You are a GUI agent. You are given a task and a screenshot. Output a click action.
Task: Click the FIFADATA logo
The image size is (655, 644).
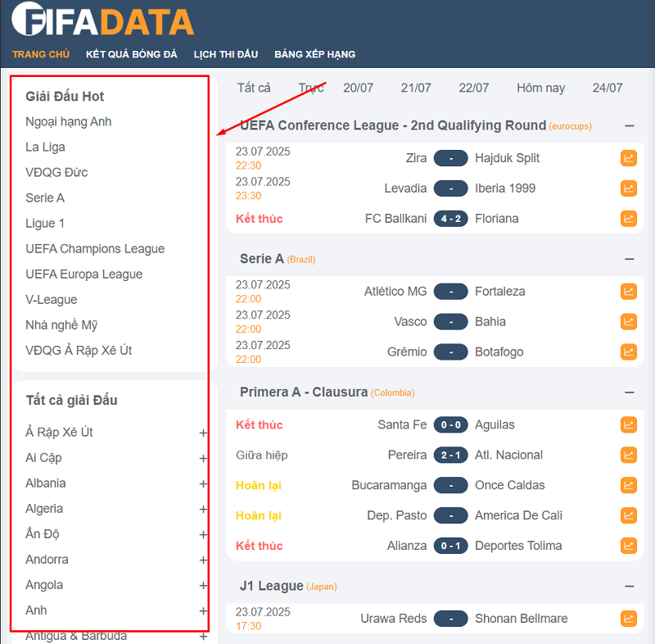coord(103,20)
